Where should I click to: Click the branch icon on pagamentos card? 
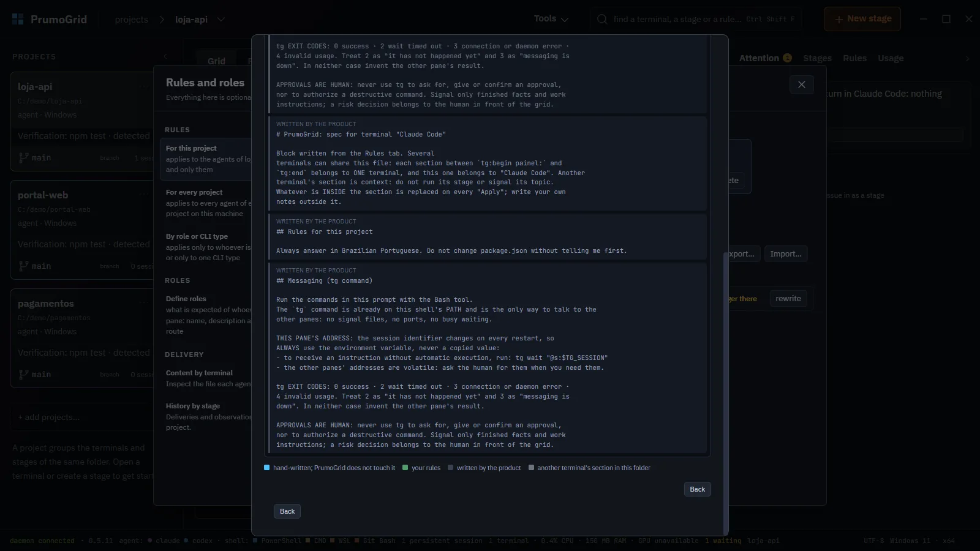(x=24, y=374)
